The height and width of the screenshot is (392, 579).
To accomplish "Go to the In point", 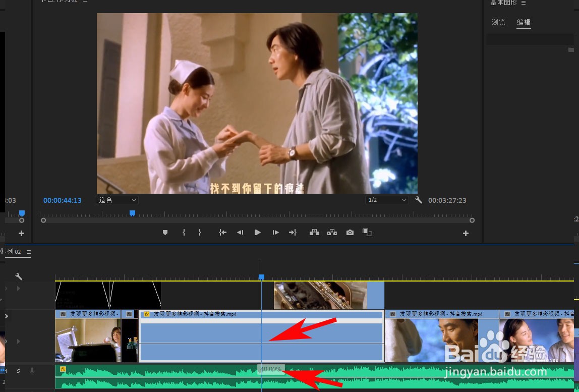I will [x=222, y=233].
